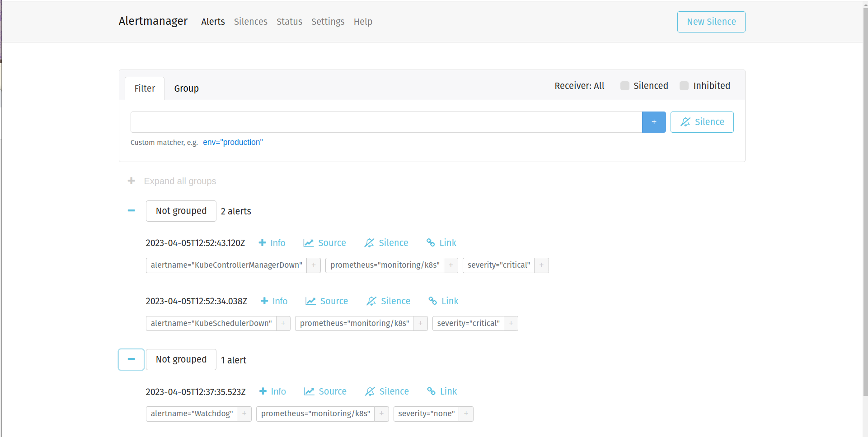Viewport: 868px width, 437px height.
Task: Open Source graph for KubeControllerManagerDown alert
Action: (x=324, y=243)
